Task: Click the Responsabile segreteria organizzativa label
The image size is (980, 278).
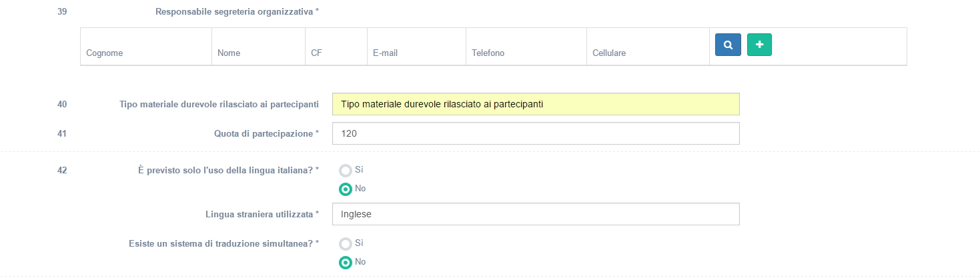Action: click(237, 11)
